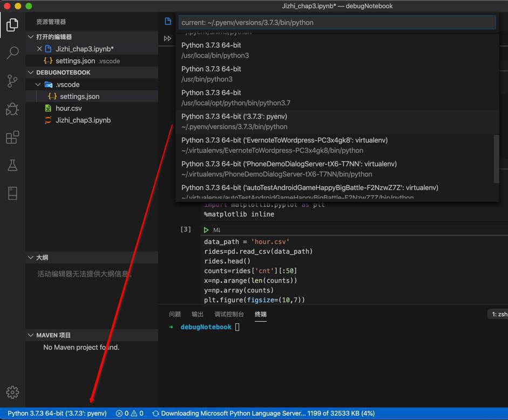Viewport: 508px width, 420px height.
Task: Click the line rides=pd.read_csv(data_path)
Action: [258, 252]
